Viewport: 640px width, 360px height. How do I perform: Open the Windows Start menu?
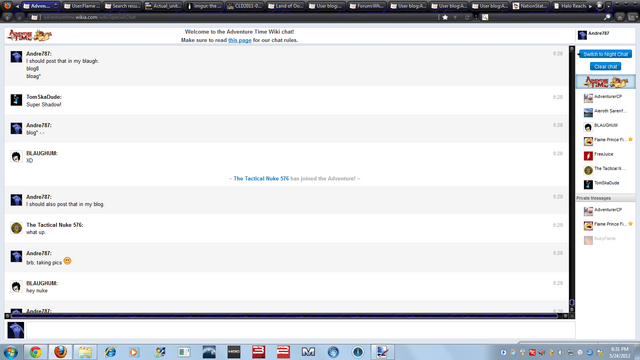10,352
